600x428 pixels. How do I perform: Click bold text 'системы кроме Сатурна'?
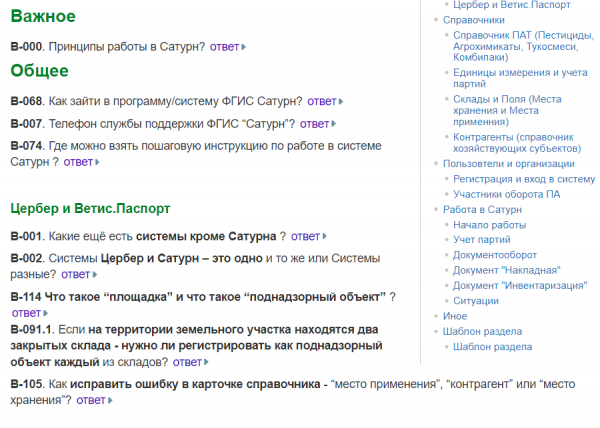206,236
